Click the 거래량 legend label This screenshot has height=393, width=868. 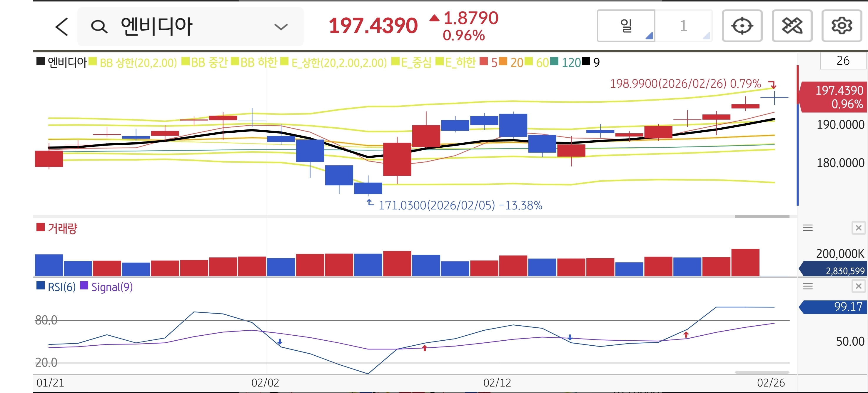coord(63,228)
